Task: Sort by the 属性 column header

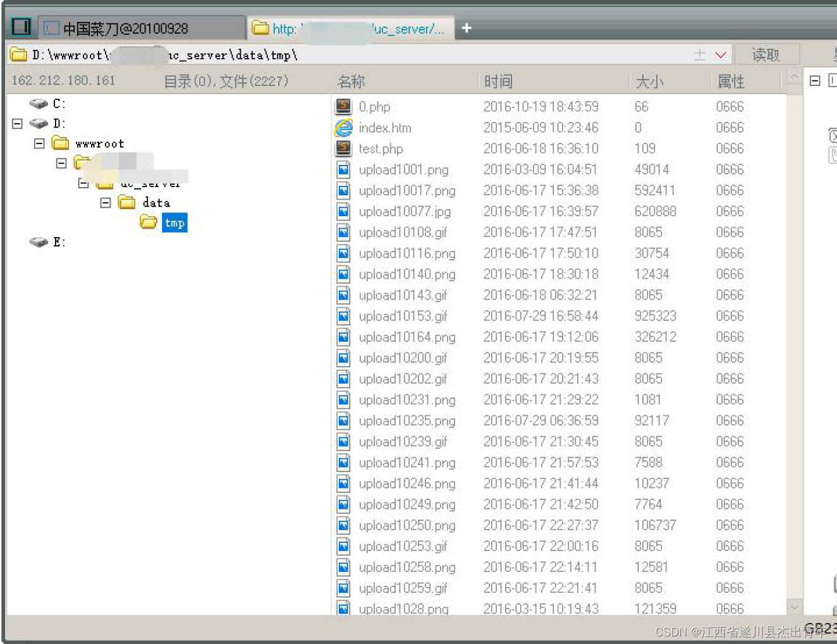Action: pyautogui.click(x=731, y=82)
